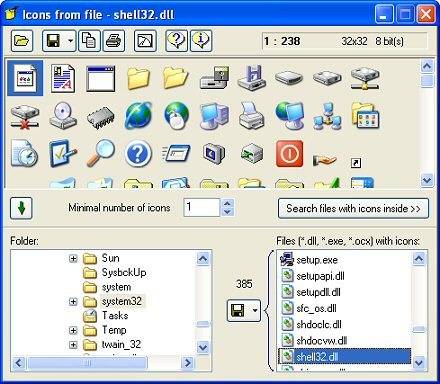Select the Control Panel folder icon
Screen dimensions: 440x384
click(x=365, y=116)
